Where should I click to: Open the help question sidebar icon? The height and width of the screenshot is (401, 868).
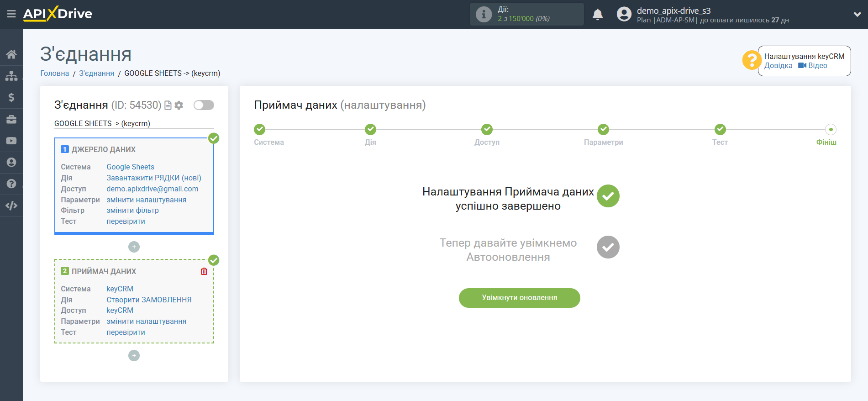[11, 184]
